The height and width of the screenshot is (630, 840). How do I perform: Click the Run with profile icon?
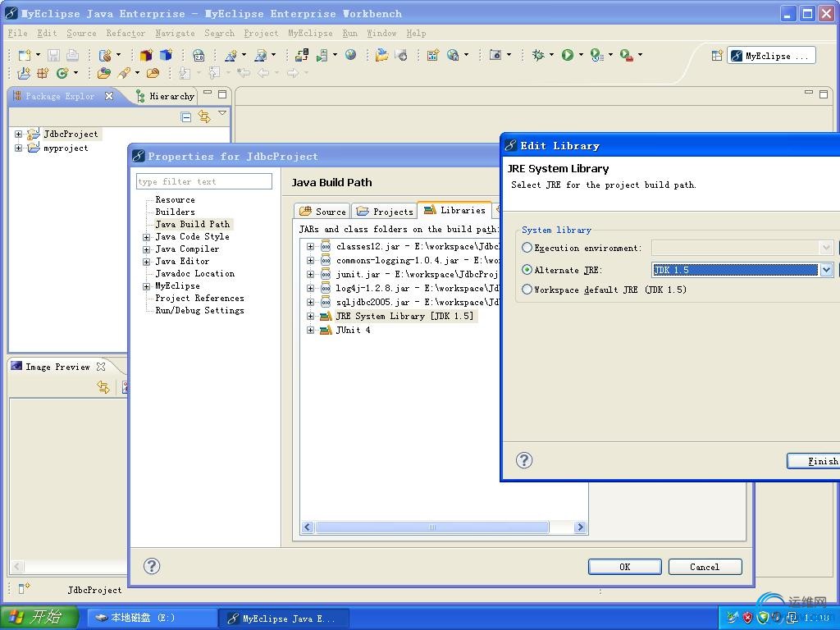596,55
